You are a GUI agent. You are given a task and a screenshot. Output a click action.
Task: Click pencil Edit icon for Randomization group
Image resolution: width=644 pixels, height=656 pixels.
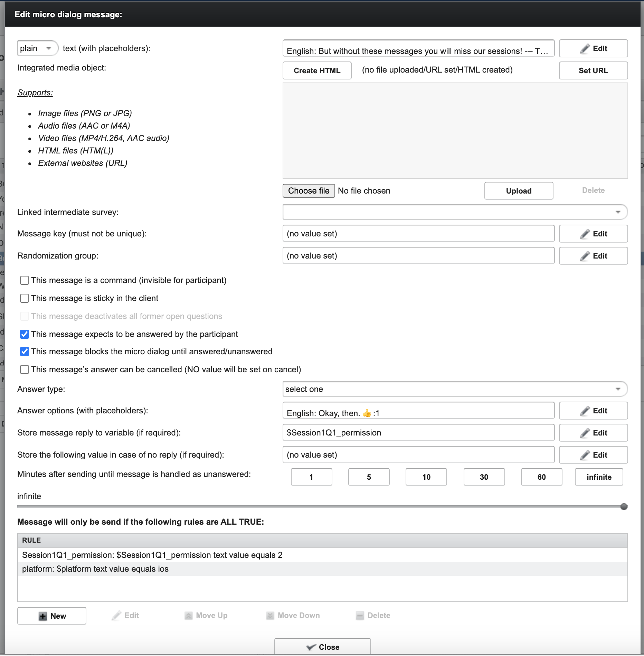[585, 256]
